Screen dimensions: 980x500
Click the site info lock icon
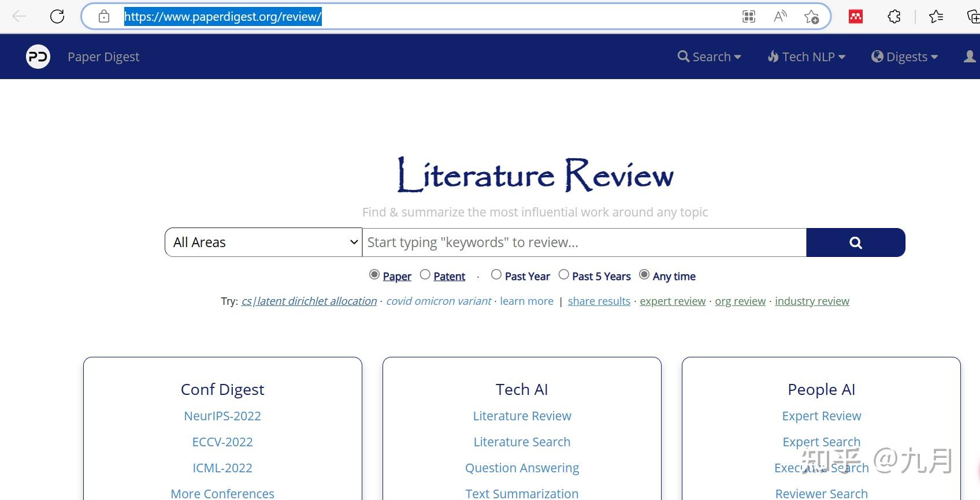coord(104,17)
